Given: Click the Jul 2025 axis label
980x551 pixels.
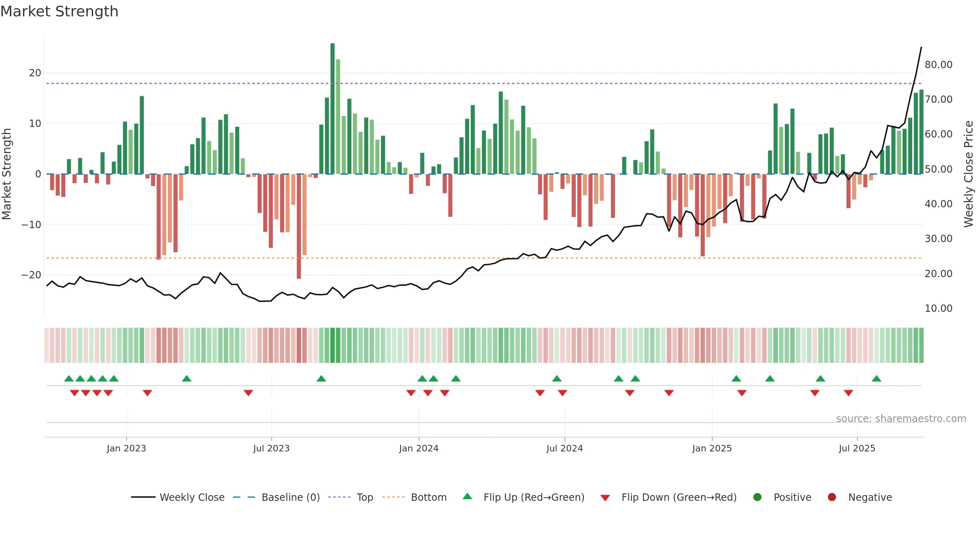Looking at the screenshot, I should 857,448.
